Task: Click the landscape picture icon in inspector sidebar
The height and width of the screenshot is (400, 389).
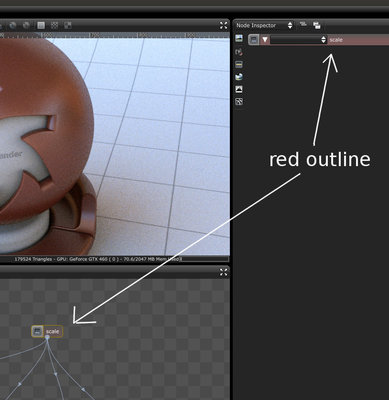Action: [239, 38]
